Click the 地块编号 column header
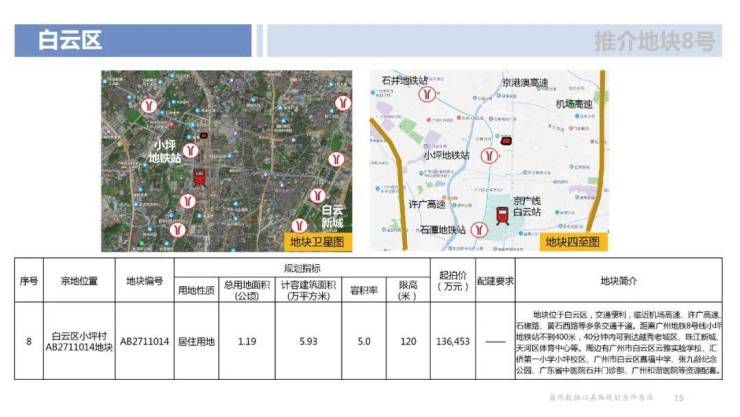 click(144, 281)
